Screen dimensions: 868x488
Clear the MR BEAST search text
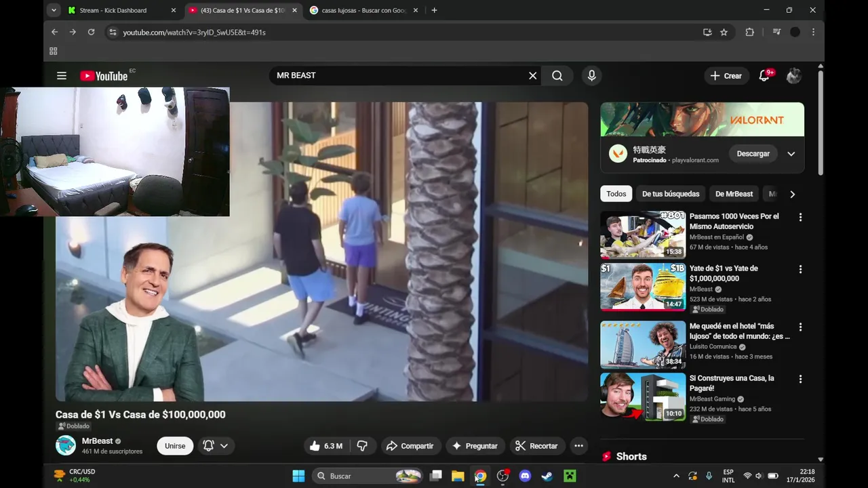[533, 76]
